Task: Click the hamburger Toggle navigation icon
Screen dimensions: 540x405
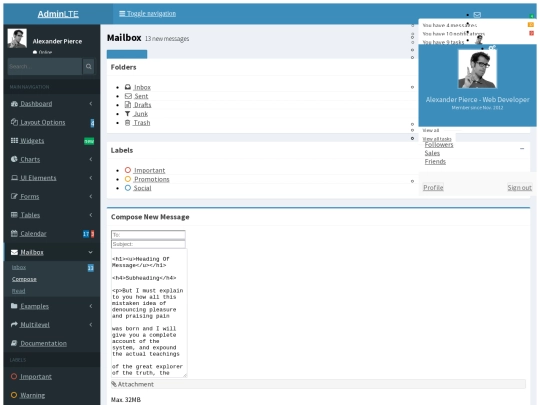Action: click(x=122, y=13)
